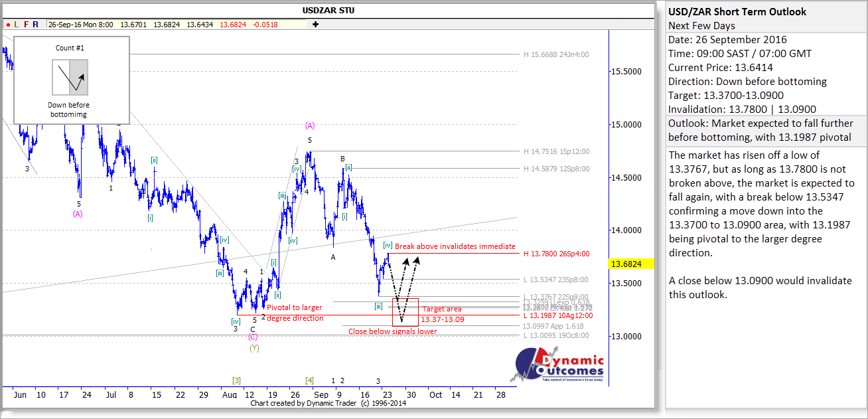Click the black plus crosshair icon
This screenshot has width=868, height=419.
coord(315,25)
